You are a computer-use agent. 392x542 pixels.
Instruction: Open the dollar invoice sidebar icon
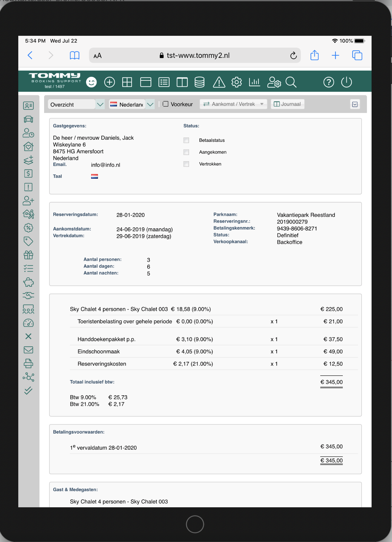pos(28,174)
